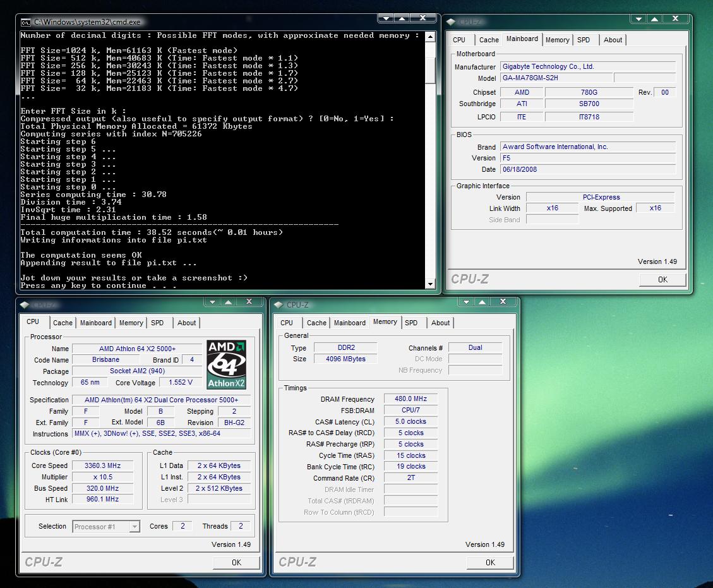Close the Memory CPU-Z window
This screenshot has height=588, width=713.
point(503,301)
